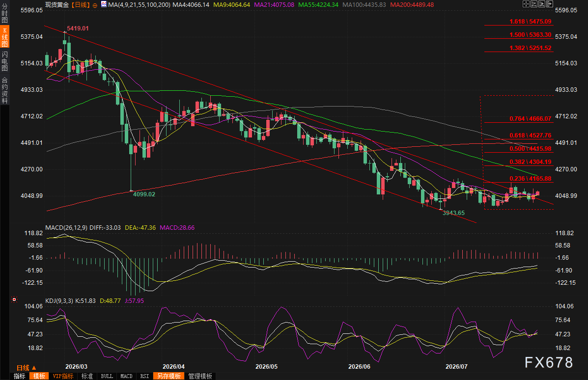588x380 pixels.
Task: Click the red KDJ panel marker icon
Action: coord(14,299)
